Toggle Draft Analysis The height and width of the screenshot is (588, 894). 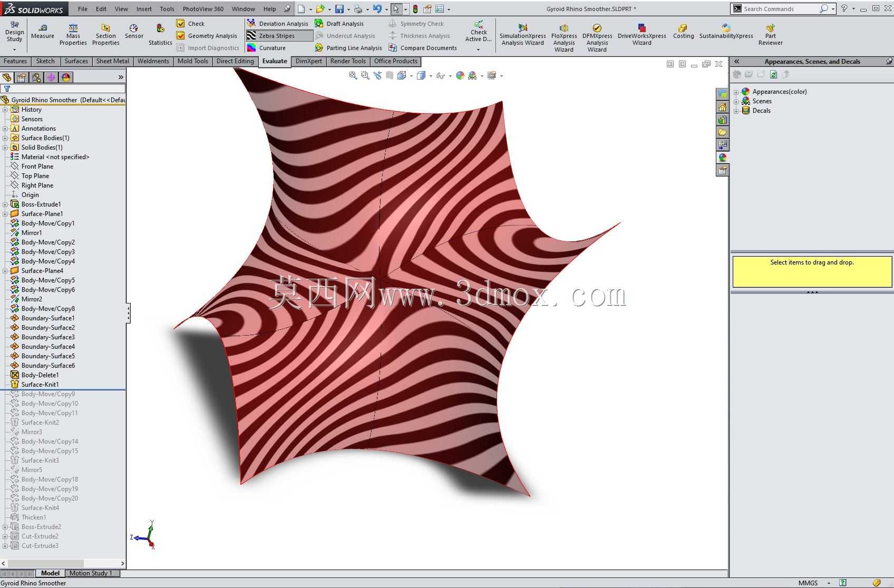click(339, 24)
